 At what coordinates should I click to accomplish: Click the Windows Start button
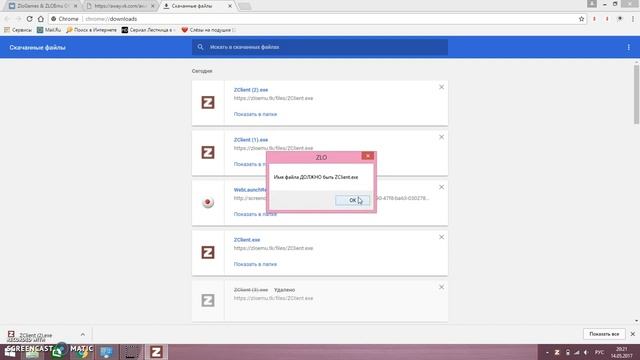(x=10, y=352)
